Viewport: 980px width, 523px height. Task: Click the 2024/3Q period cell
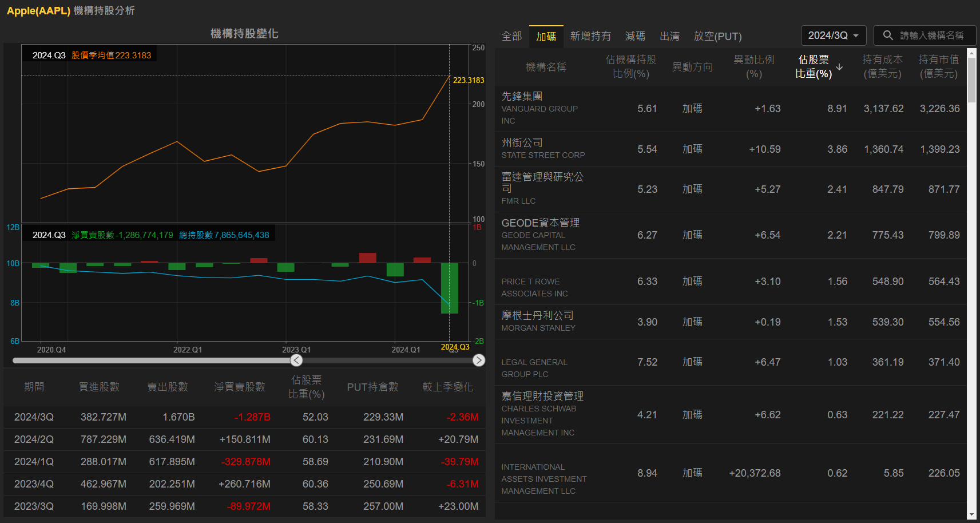34,417
